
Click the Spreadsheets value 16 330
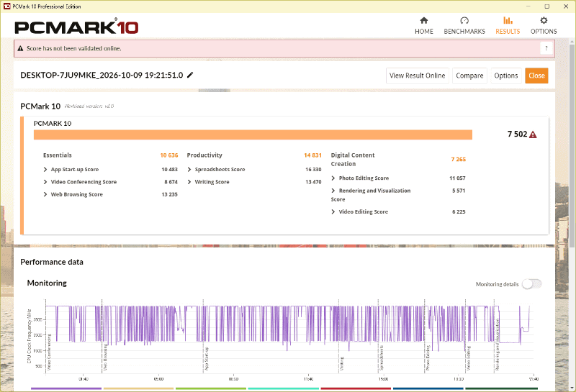pos(313,169)
